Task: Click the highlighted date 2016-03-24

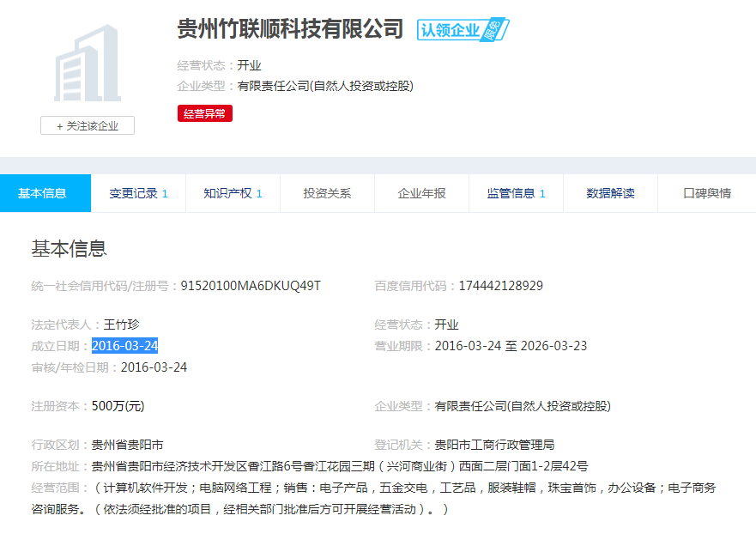Action: point(124,346)
